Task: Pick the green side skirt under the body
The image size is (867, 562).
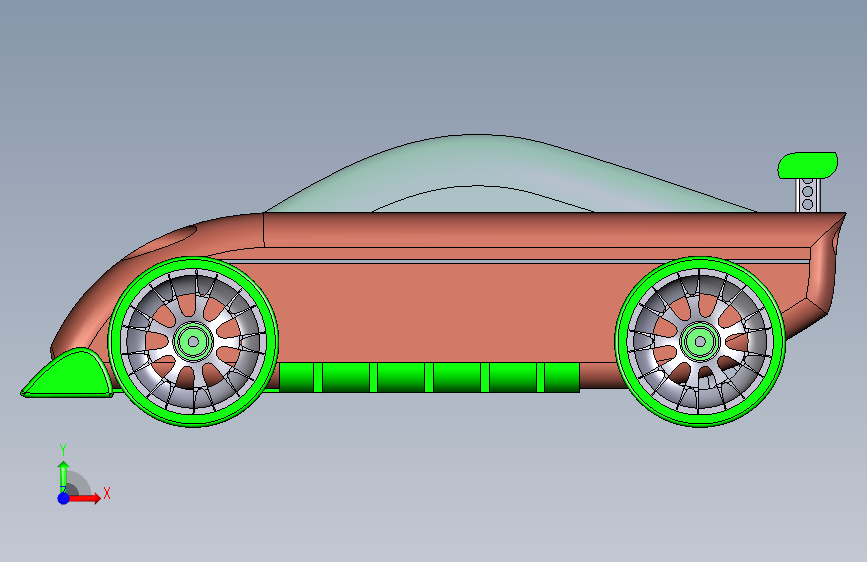Action: point(430,378)
